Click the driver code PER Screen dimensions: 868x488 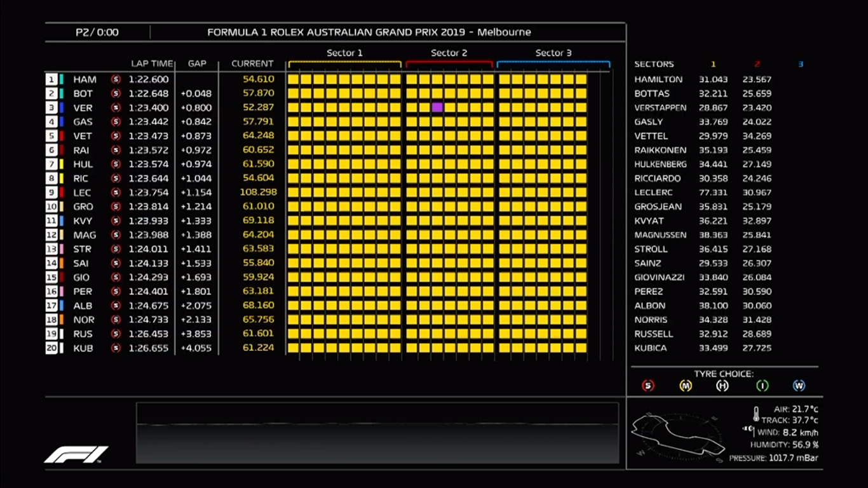pyautogui.click(x=83, y=292)
